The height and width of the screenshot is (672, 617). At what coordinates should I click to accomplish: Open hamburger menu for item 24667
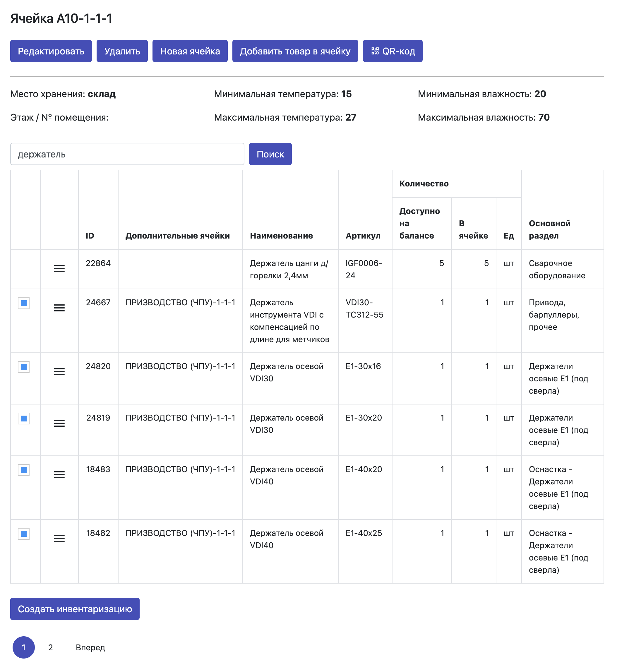coord(59,308)
